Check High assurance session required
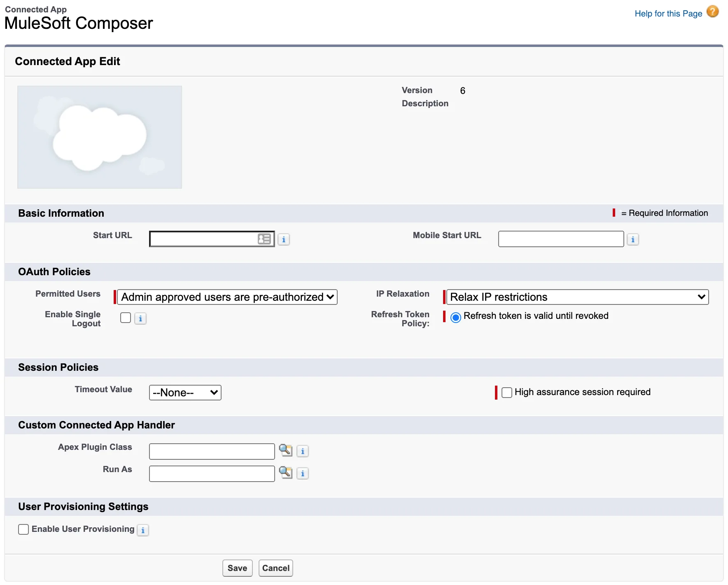 [507, 392]
